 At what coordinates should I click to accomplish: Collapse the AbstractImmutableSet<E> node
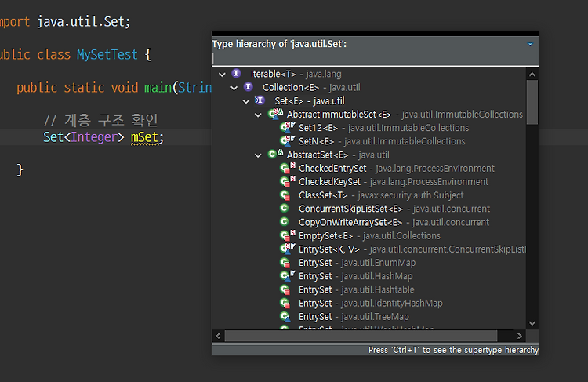[x=258, y=115]
